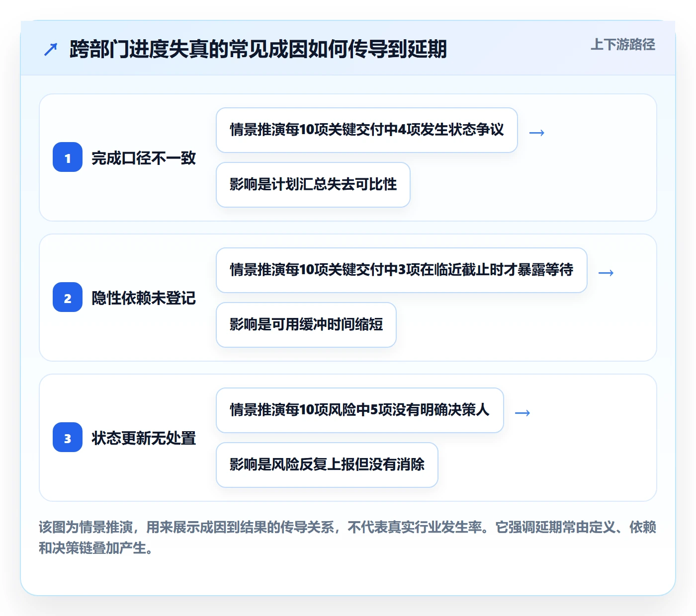Select the cause label 完成口径不一致
696x616 pixels.
coord(144,158)
